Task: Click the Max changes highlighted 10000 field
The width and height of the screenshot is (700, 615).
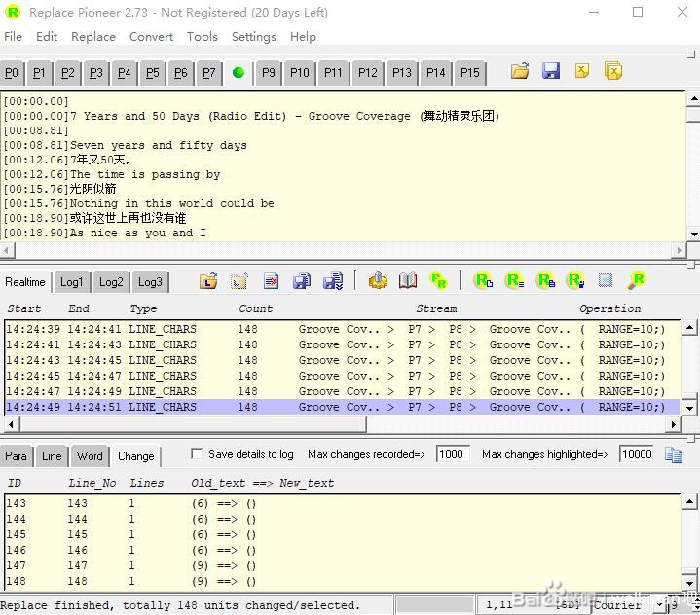Action: pos(637,454)
